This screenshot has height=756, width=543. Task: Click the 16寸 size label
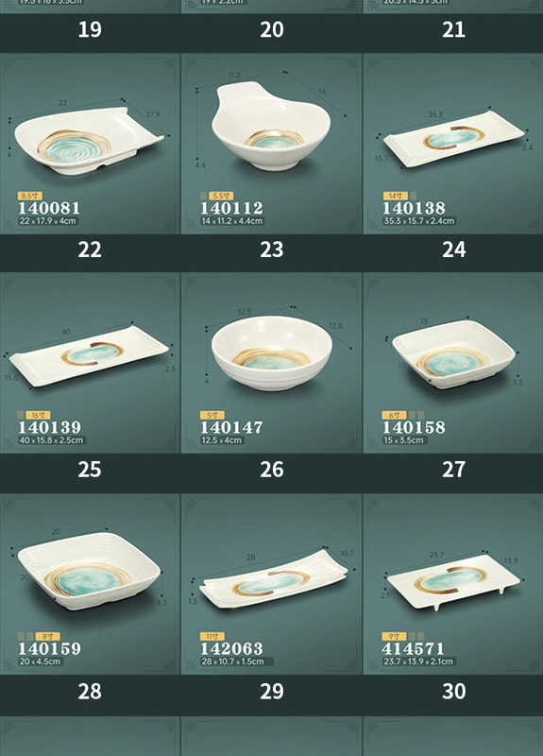point(38,415)
